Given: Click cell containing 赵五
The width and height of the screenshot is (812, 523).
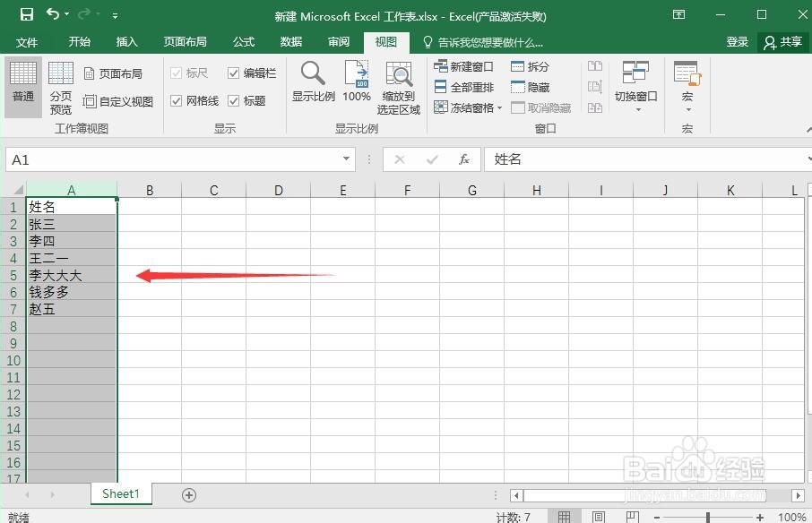Looking at the screenshot, I should 71,309.
